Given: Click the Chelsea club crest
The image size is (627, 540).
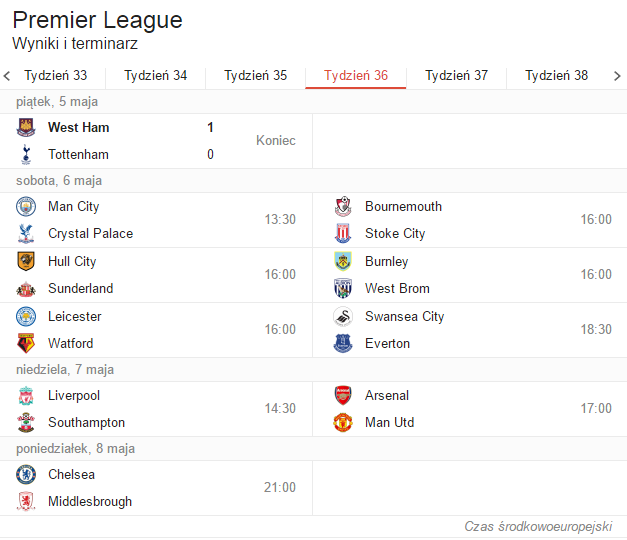Looking at the screenshot, I should 26,474.
